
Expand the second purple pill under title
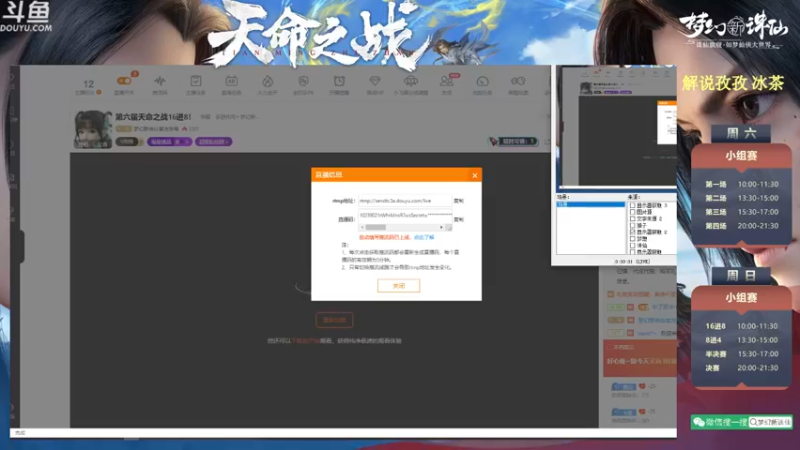(213, 141)
